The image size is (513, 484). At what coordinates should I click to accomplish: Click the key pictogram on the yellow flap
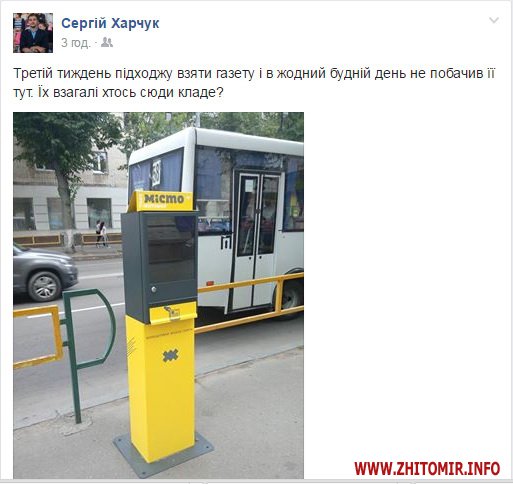[x=172, y=313]
